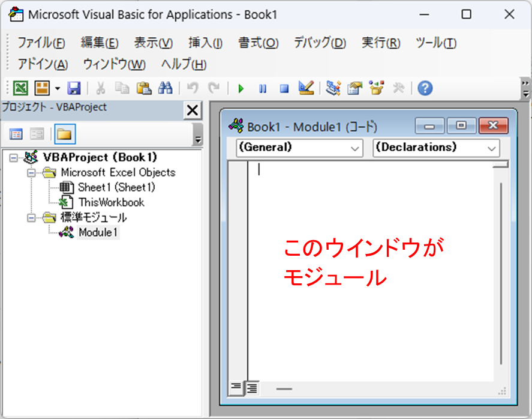
Task: Maximize the Module1 code window
Action: click(461, 126)
